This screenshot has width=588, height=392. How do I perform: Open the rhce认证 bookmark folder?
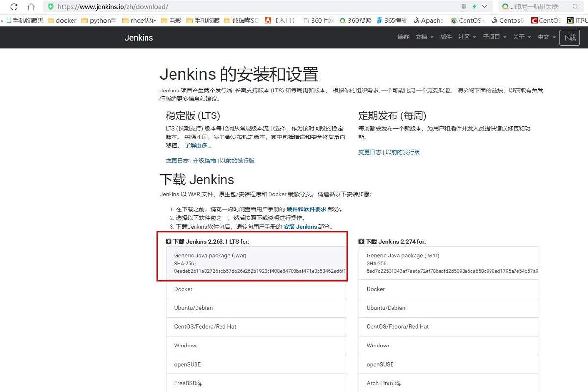tap(139, 20)
